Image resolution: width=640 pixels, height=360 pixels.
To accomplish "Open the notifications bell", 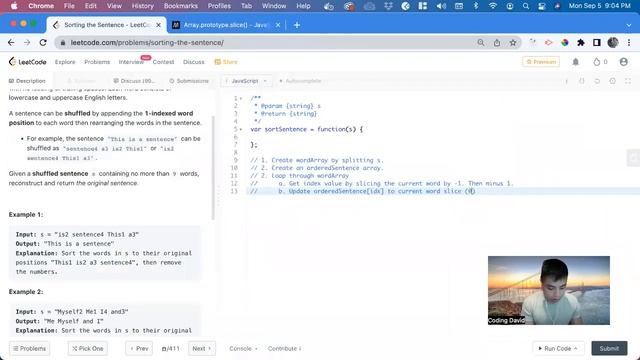I will [x=576, y=62].
